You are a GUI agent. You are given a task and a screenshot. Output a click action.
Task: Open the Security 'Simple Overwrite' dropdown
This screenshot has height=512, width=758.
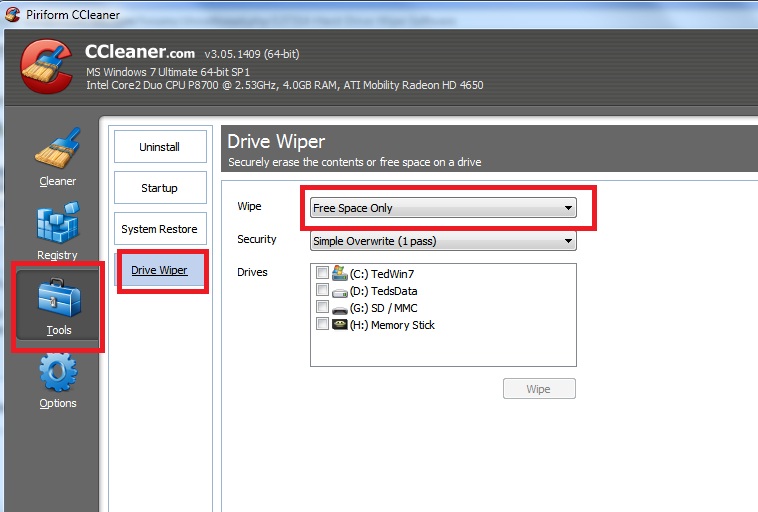(443, 241)
